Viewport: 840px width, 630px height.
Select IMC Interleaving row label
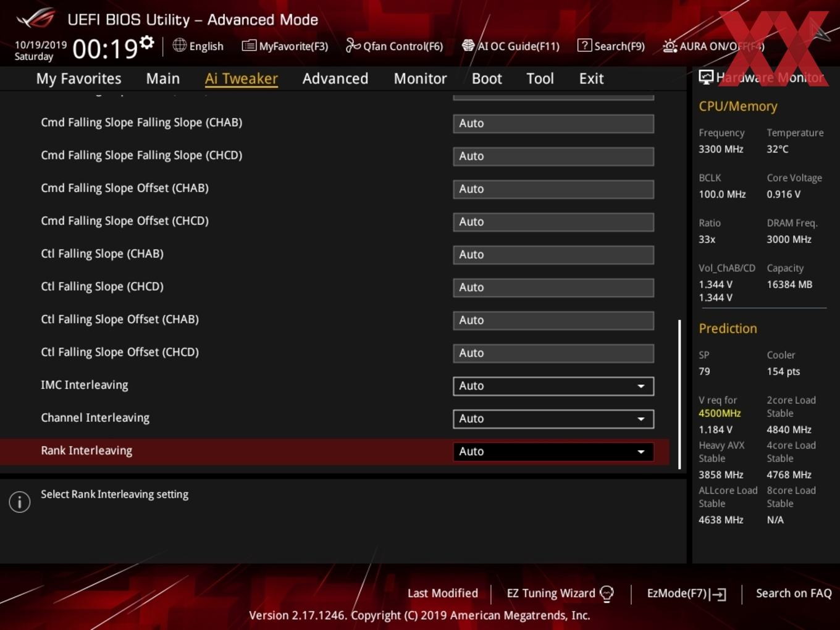coord(85,385)
